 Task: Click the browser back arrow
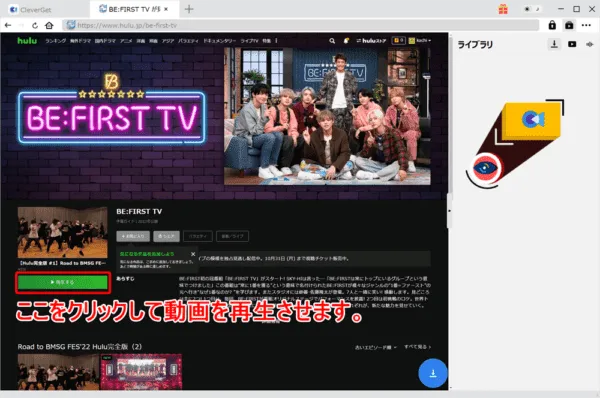(8, 25)
